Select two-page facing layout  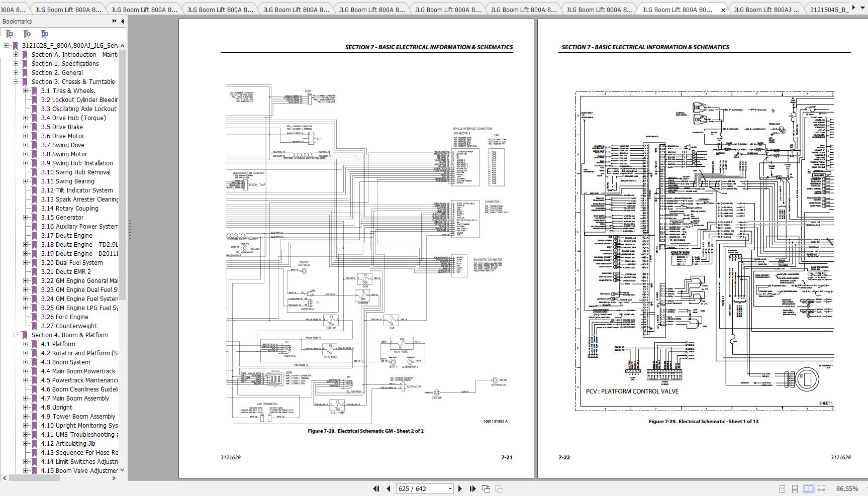808,488
